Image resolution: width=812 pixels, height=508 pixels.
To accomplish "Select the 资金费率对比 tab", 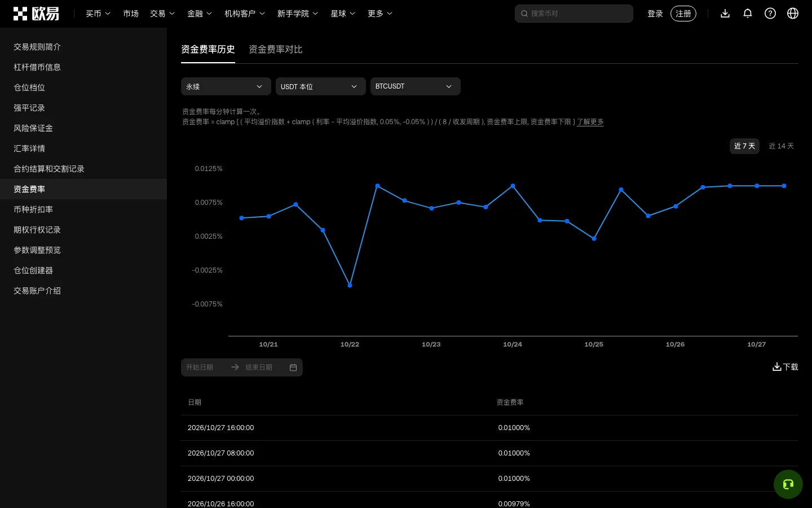I will pos(276,50).
